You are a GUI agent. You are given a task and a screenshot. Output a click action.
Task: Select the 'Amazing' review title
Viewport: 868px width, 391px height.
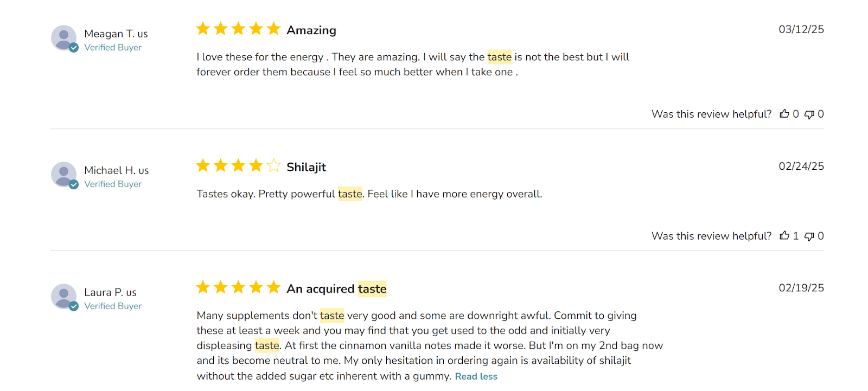(x=311, y=30)
